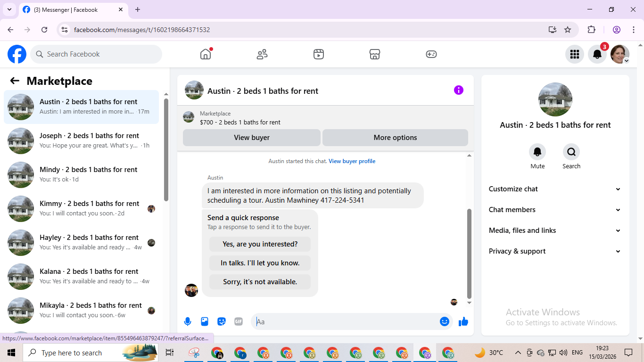Expand Media, files and links section
The image size is (644, 362).
(x=555, y=230)
